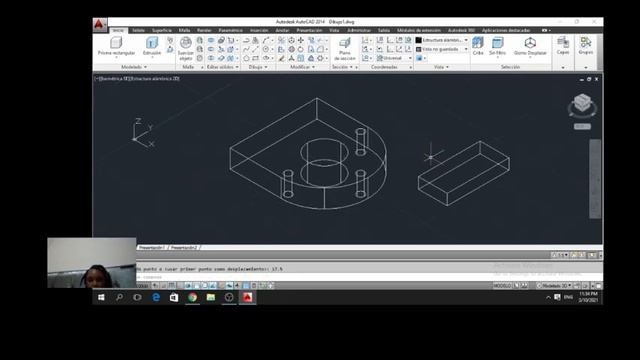Image resolution: width=640 pixels, height=360 pixels.
Task: Expand the Vista panel title
Action: point(441,67)
